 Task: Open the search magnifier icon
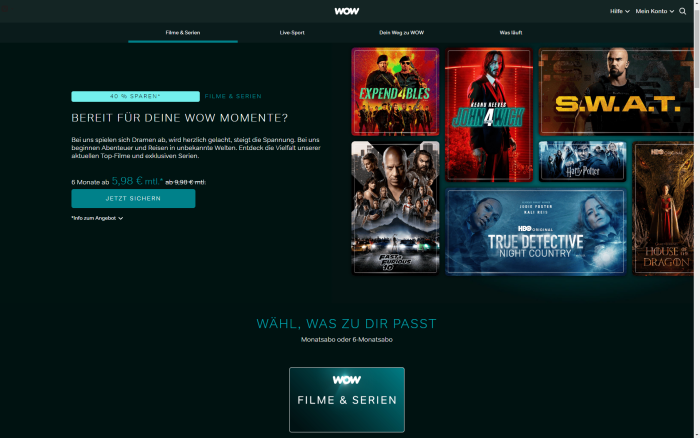683,11
